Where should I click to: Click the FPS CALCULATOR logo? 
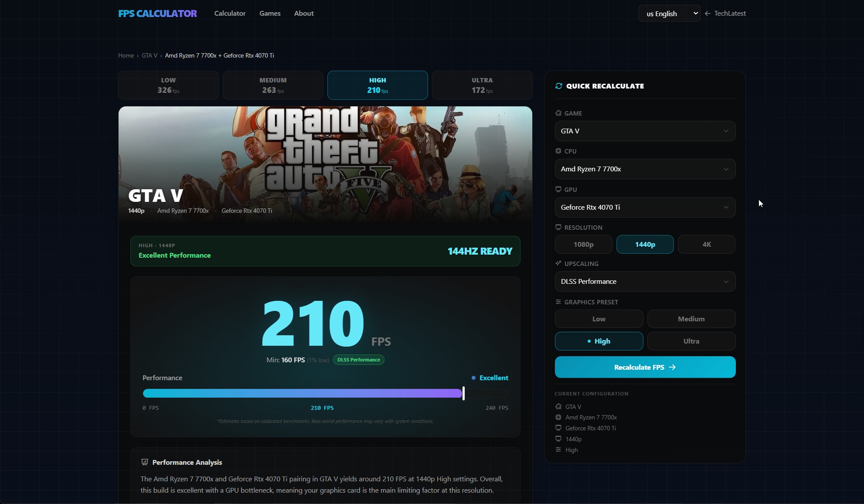pyautogui.click(x=157, y=14)
